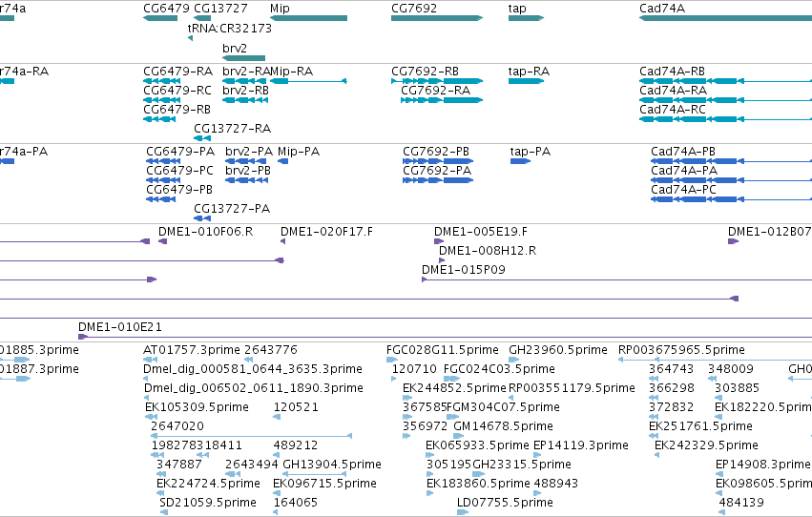Click the CG6479 gene label

[x=166, y=9]
